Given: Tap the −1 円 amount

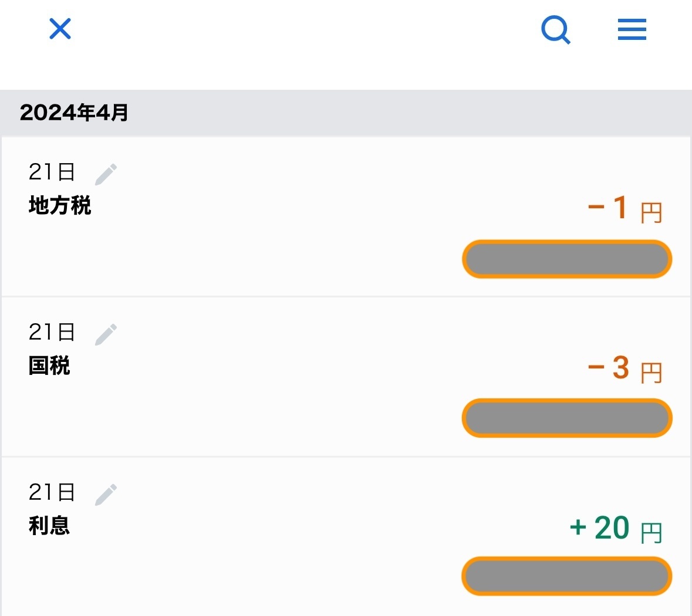Looking at the screenshot, I should pyautogui.click(x=625, y=208).
